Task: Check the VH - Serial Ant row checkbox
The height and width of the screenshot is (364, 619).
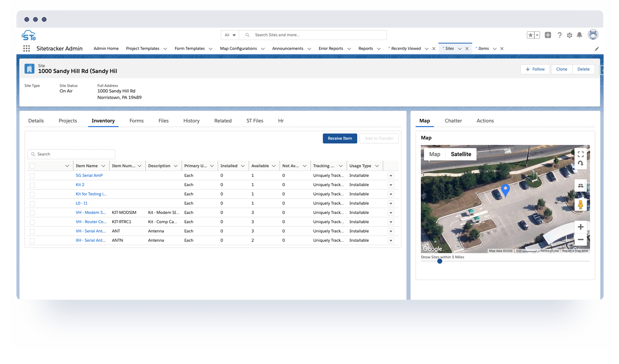Action: (x=32, y=231)
